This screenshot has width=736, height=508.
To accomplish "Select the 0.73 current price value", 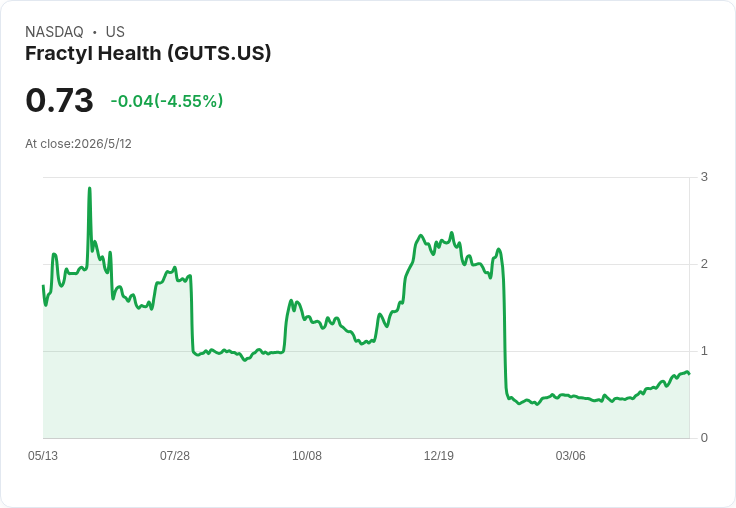I will [x=60, y=100].
